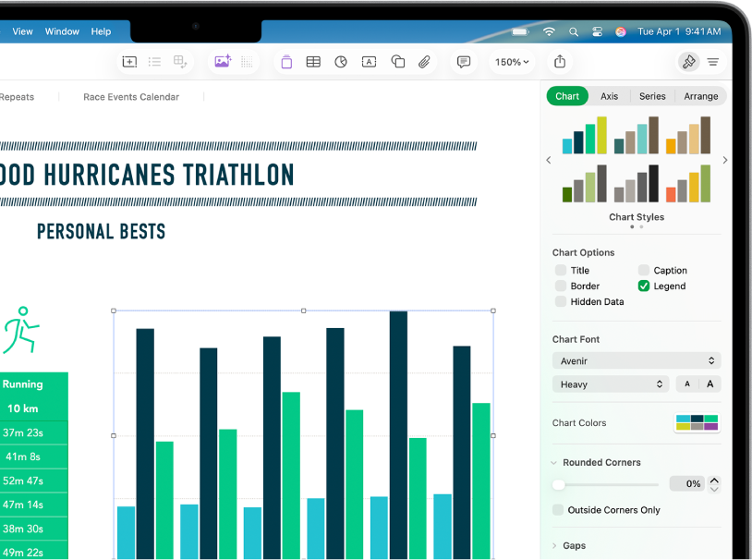Click the Share icon in the toolbar
The image size is (752, 560).
click(x=560, y=61)
